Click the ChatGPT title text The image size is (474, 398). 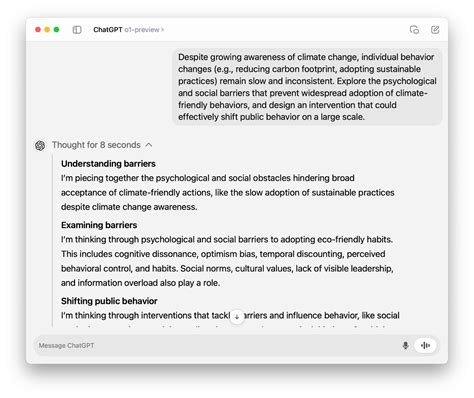(x=108, y=30)
